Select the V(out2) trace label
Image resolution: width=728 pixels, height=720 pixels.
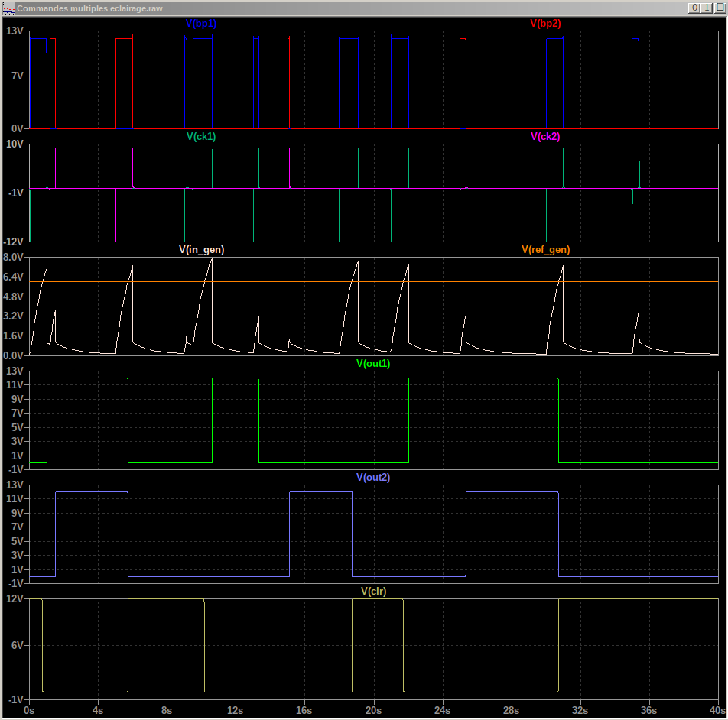(373, 478)
